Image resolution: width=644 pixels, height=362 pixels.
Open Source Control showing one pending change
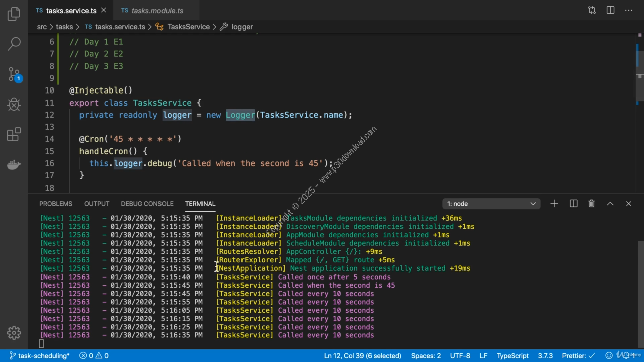[14, 74]
